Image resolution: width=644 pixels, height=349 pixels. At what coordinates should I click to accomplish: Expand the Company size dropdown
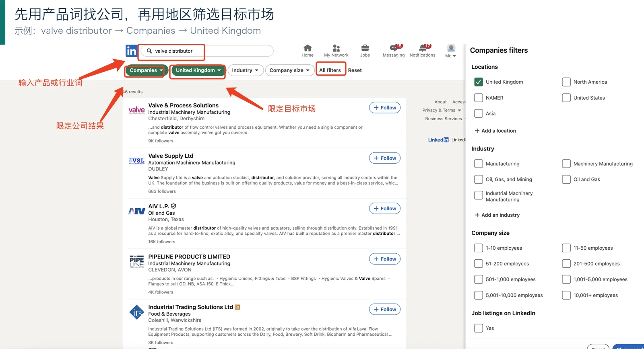tap(289, 70)
